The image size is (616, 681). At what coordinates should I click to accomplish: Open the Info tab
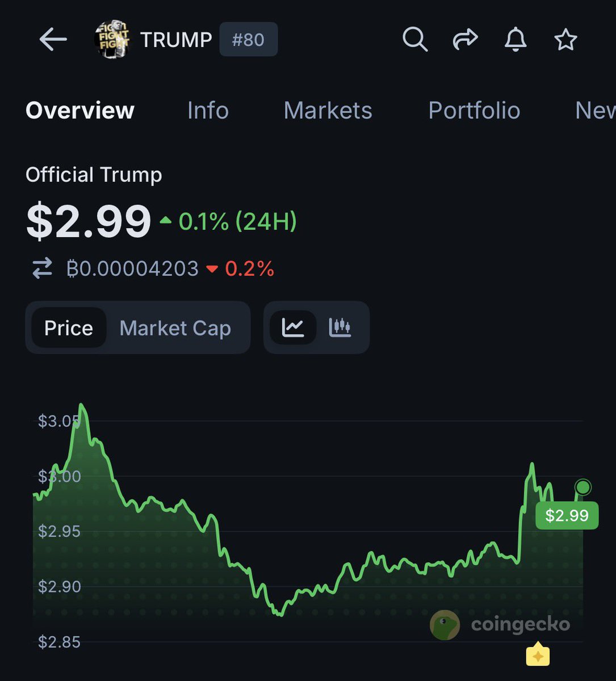(x=208, y=110)
